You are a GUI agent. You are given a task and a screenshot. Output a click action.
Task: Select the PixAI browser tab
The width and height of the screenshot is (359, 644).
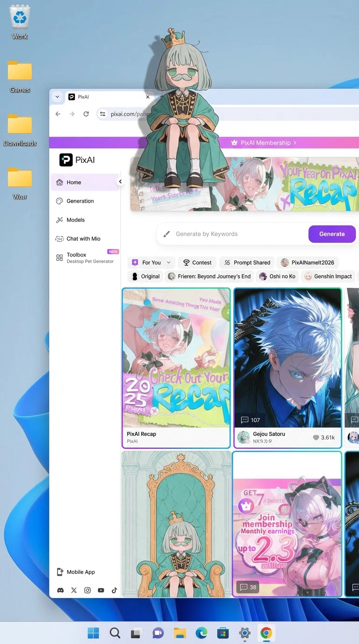pyautogui.click(x=108, y=97)
